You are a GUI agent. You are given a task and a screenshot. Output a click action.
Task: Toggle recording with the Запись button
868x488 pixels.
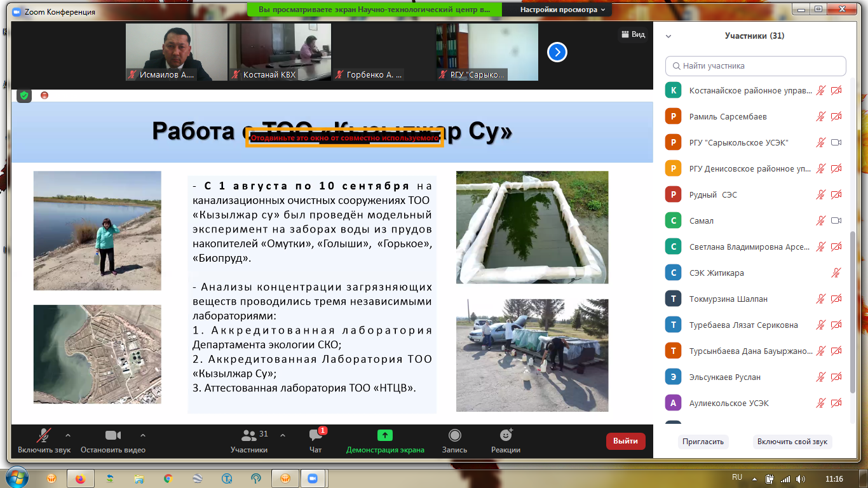pyautogui.click(x=454, y=440)
